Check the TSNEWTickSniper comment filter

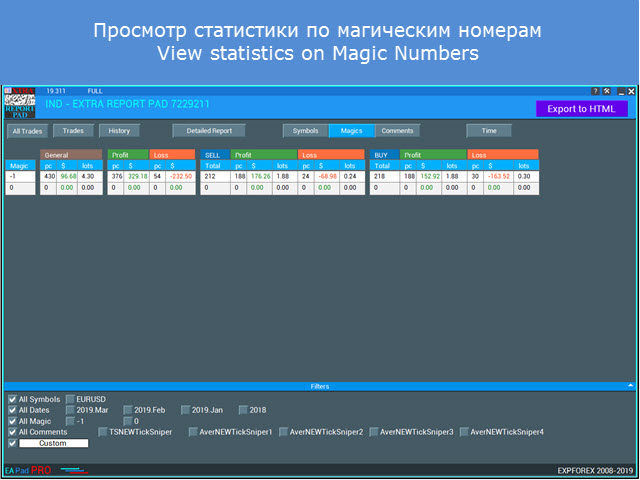click(x=102, y=432)
